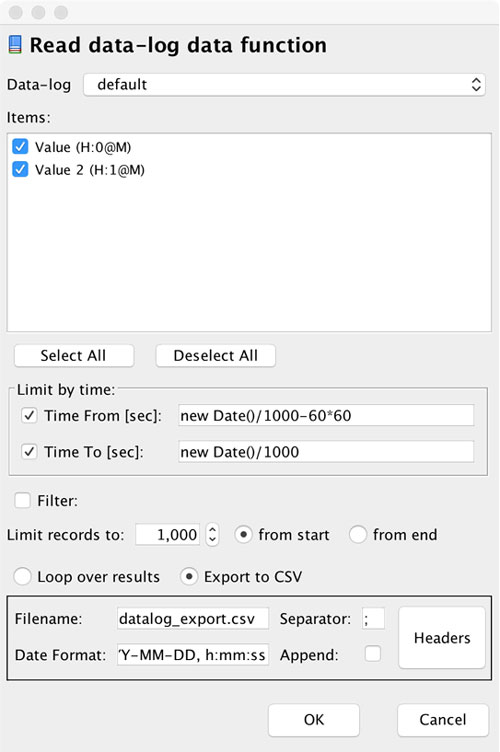This screenshot has width=500, height=752.
Task: Select the from end radio button
Action: [358, 535]
